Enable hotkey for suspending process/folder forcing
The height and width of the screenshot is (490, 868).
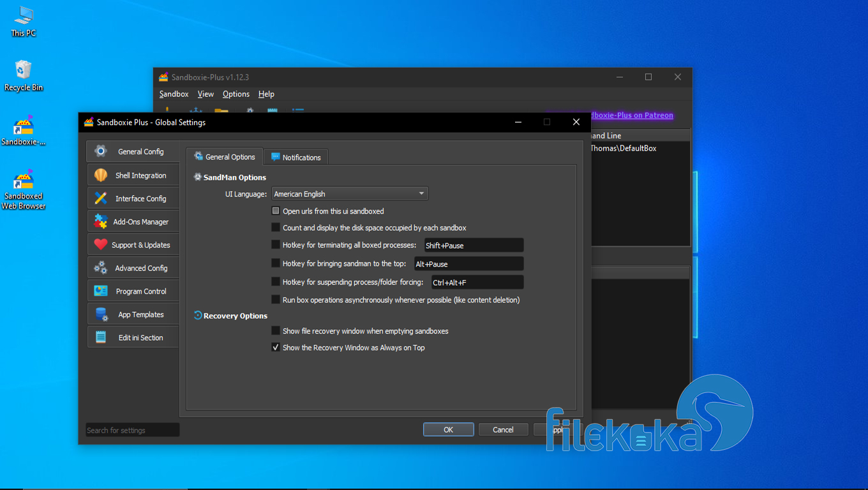coord(276,281)
